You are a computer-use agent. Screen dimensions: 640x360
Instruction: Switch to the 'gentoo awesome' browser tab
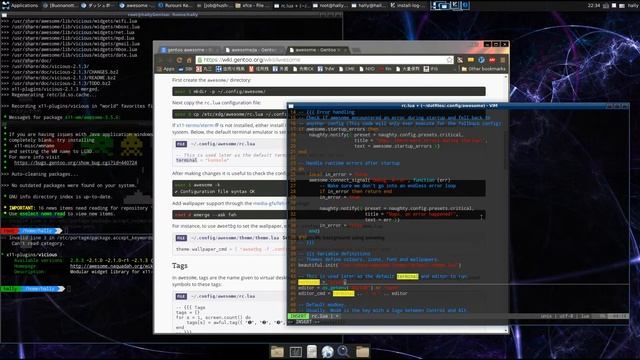189,50
